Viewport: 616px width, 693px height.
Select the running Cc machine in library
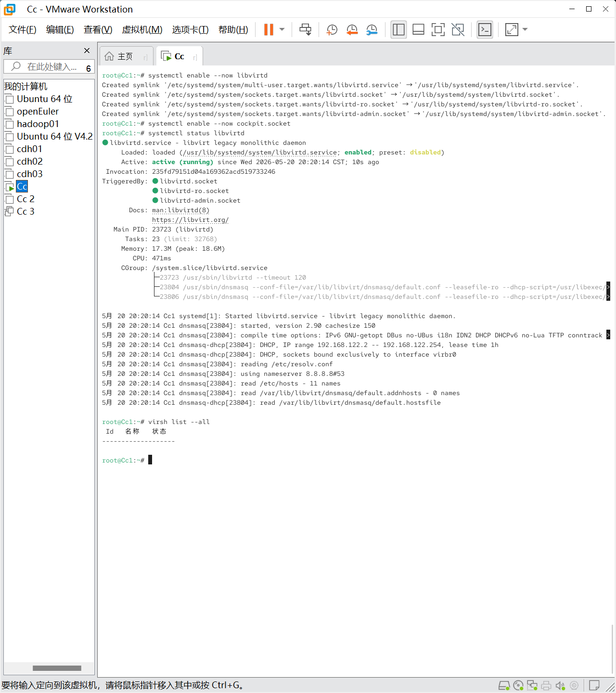[x=22, y=186]
